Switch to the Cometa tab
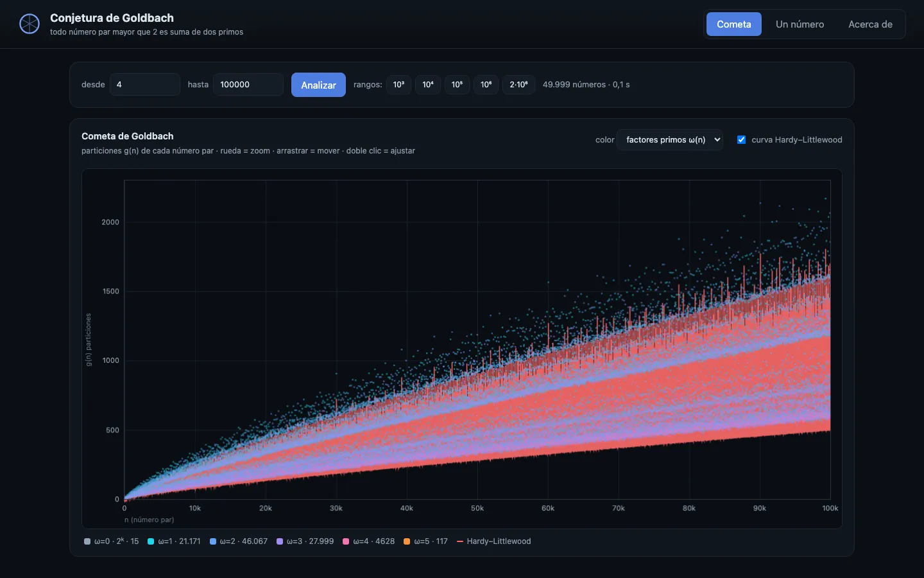Viewport: 924px width, 578px height. (x=733, y=24)
